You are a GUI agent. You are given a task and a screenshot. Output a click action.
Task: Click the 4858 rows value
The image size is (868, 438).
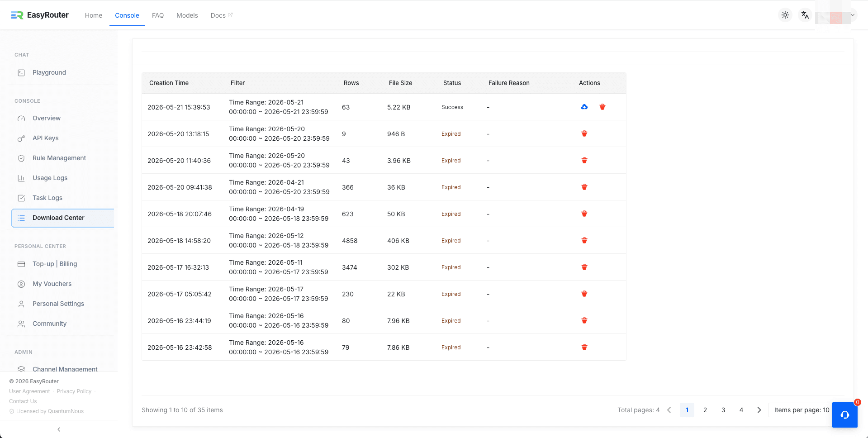350,241
